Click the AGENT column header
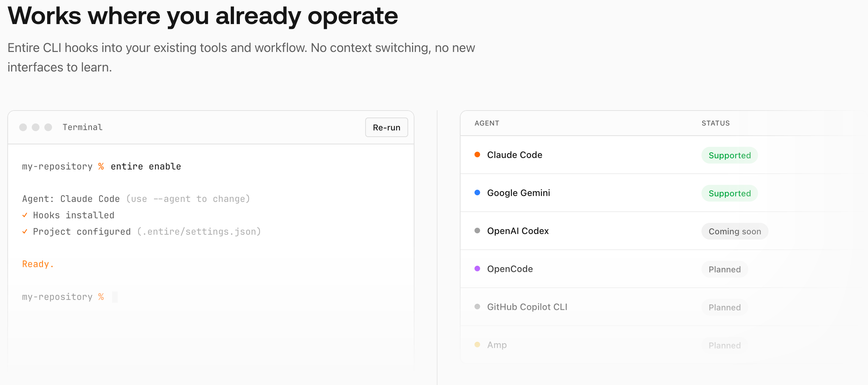This screenshot has width=868, height=385. [487, 123]
